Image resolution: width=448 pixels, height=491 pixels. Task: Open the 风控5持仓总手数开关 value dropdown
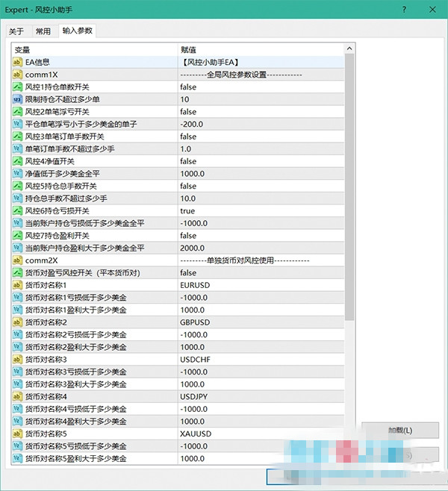click(261, 186)
